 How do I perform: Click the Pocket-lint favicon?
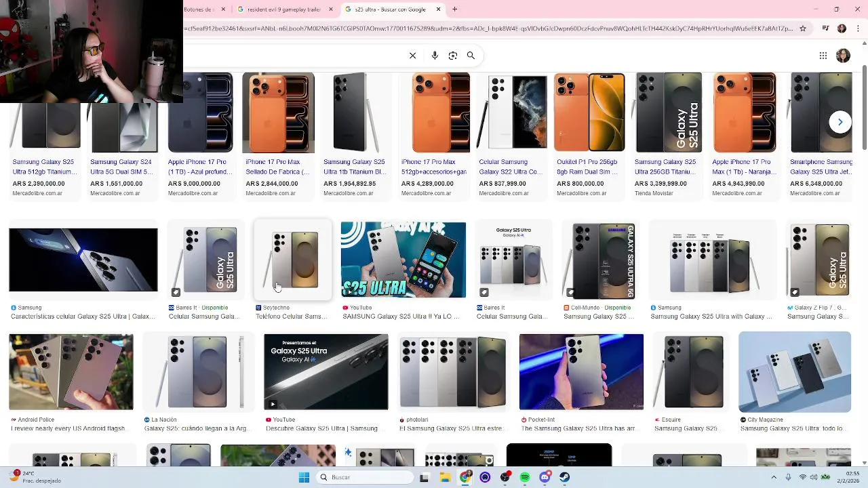[x=524, y=420]
